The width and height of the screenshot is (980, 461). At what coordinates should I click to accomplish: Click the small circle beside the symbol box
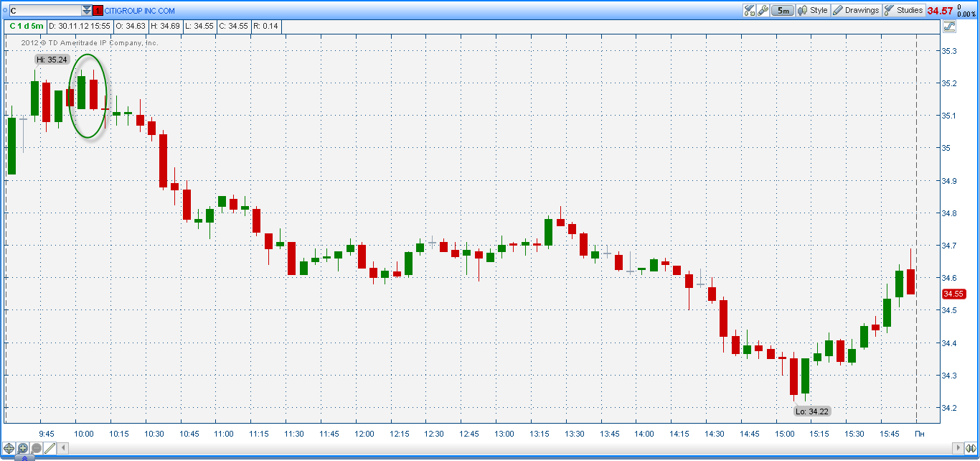[4, 11]
